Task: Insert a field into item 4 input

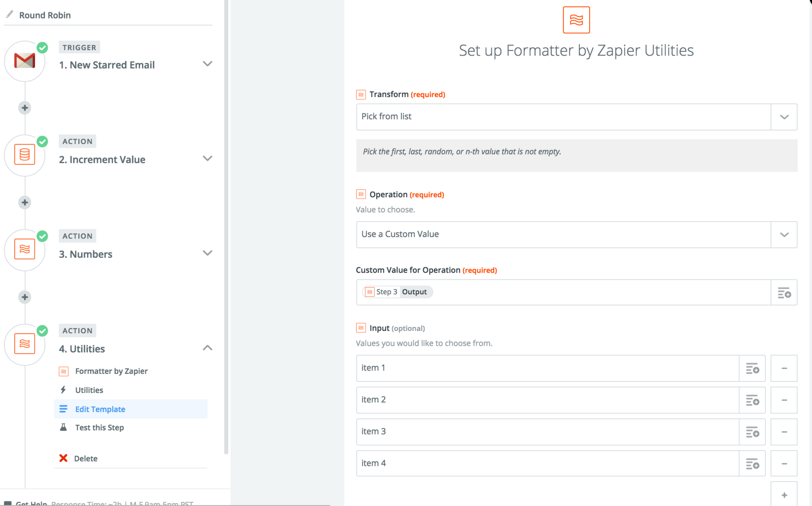Action: pos(752,464)
